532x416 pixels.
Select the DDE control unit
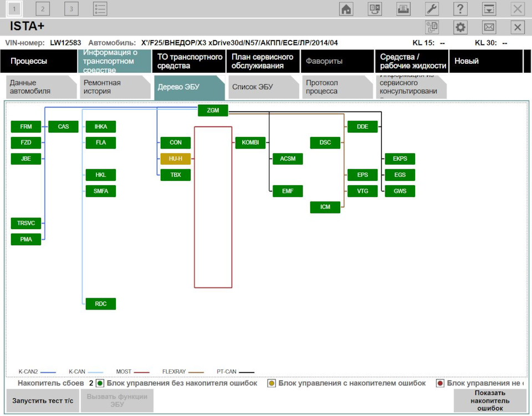(x=362, y=126)
